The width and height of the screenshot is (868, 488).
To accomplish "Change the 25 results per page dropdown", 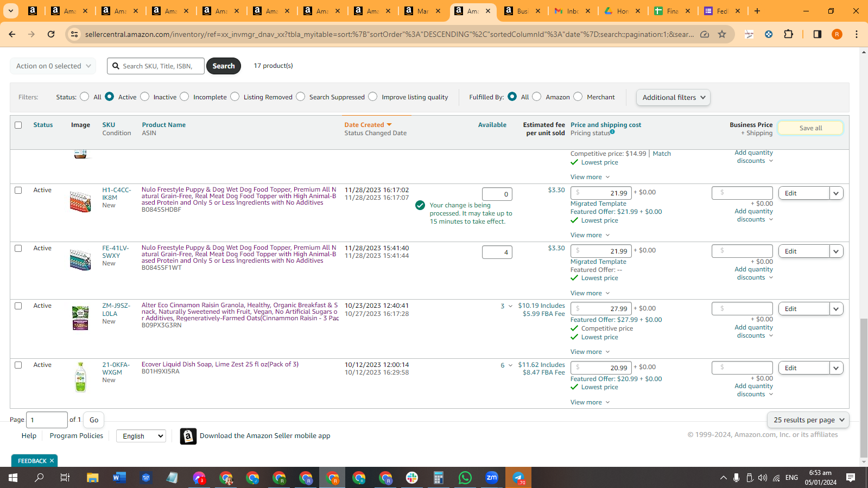I will point(808,420).
